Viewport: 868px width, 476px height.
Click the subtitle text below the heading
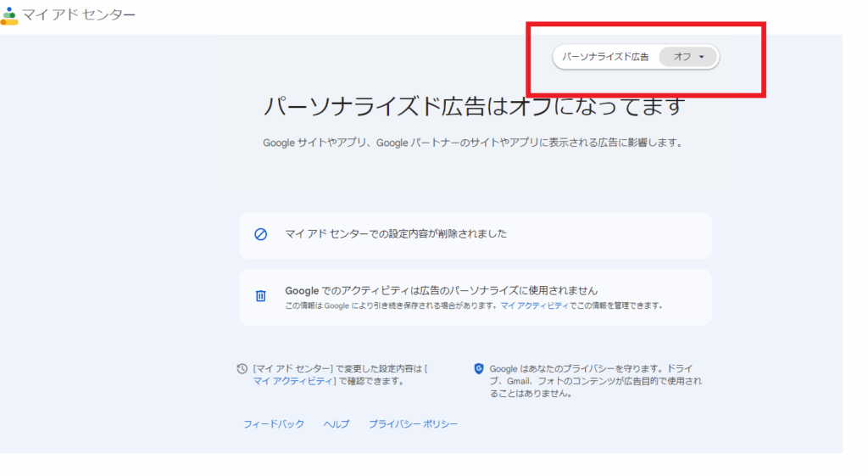(472, 143)
